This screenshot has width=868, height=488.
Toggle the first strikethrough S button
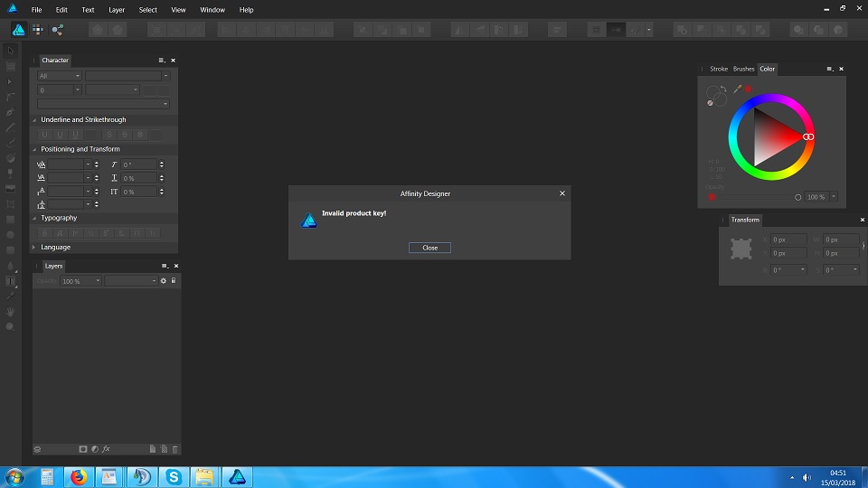pos(109,135)
